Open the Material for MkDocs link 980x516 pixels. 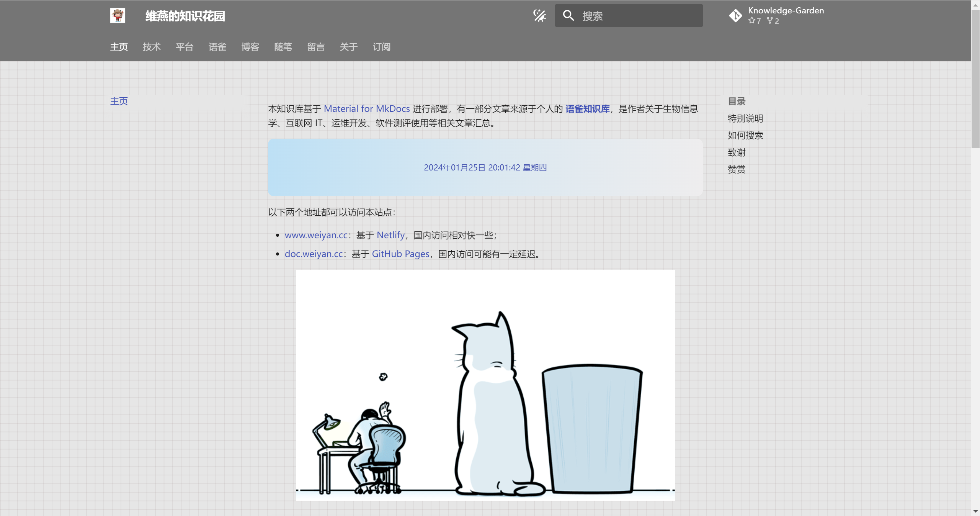pos(366,108)
